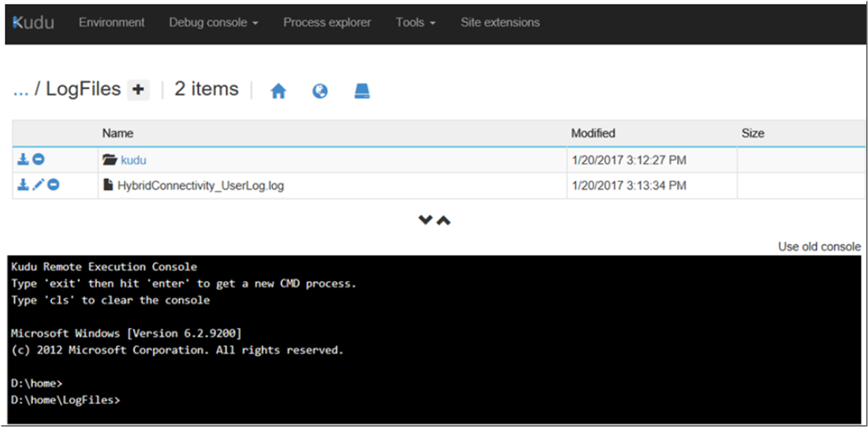Open the Environment page
868x427 pixels.
pyautogui.click(x=112, y=22)
